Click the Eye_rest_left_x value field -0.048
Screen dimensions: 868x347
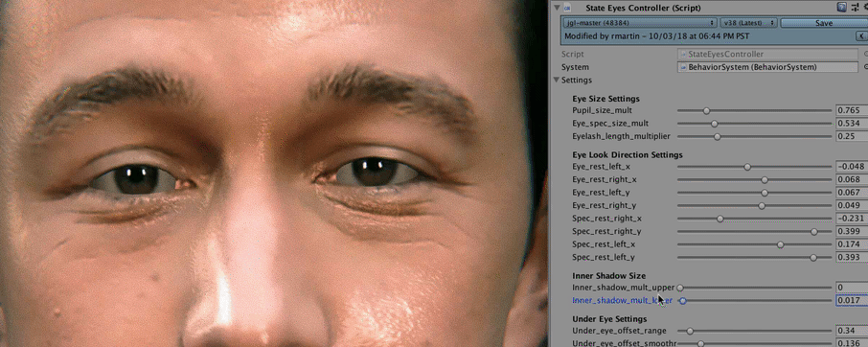tap(852, 167)
